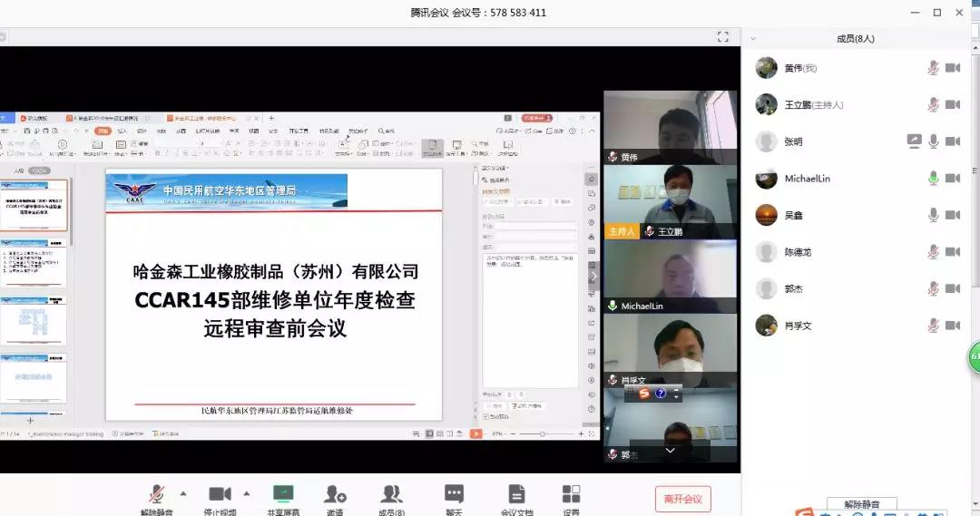
Task: Click 吴鑫's camera icon in member list
Action: [953, 215]
